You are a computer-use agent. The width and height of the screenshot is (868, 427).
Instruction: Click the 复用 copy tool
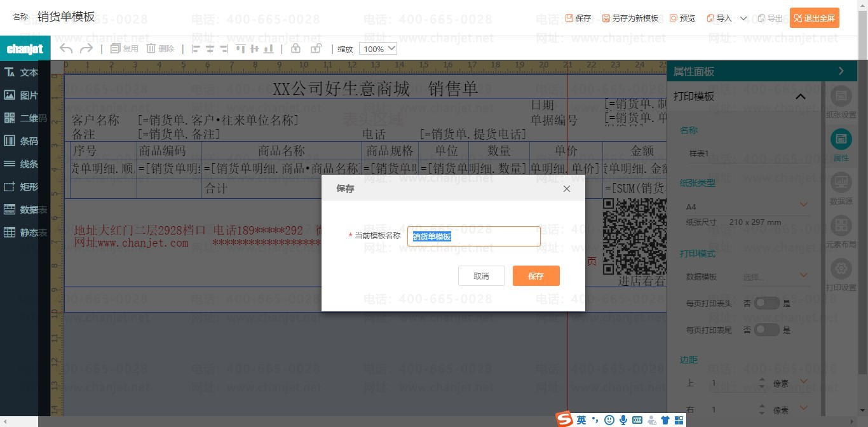124,48
